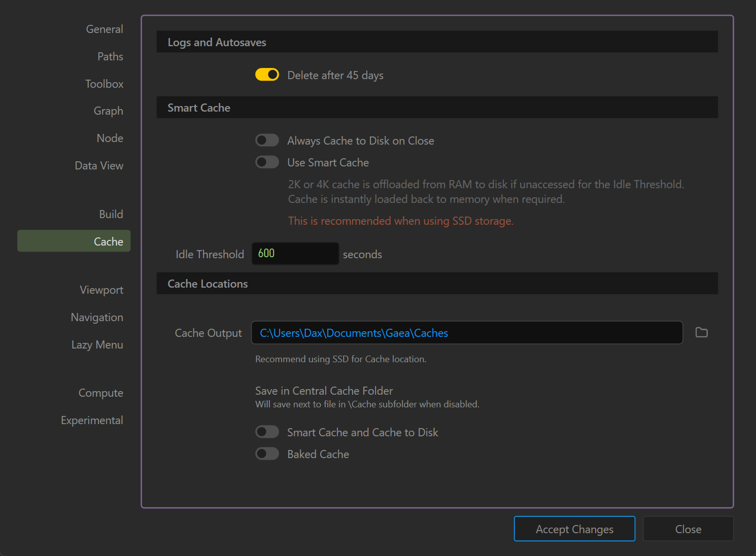The image size is (756, 556).
Task: Select the Viewport settings tab
Action: coord(101,290)
